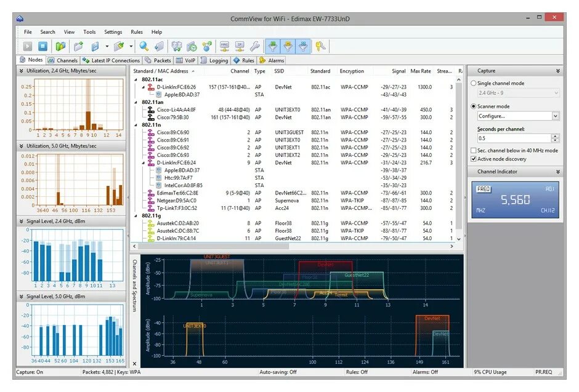579x392 pixels.
Task: Click AP icon of Cisco:Li:4A:A4:8F row
Action: (x=151, y=110)
